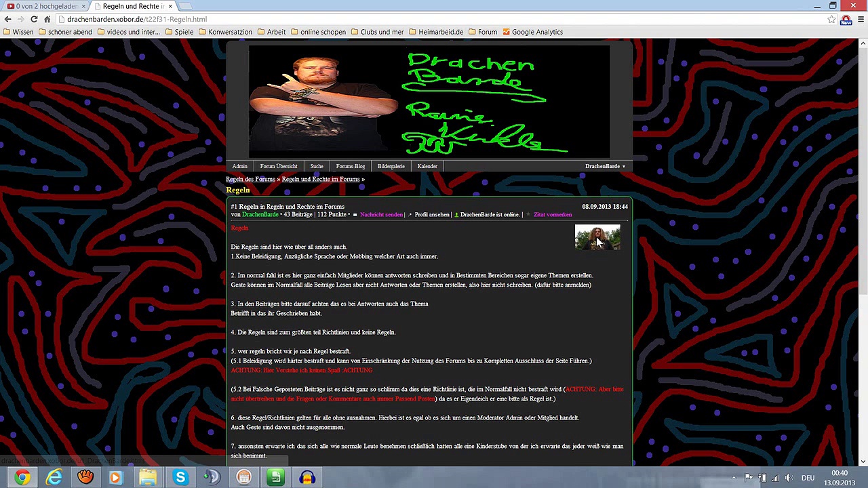Click the address bar URL field

point(407,19)
